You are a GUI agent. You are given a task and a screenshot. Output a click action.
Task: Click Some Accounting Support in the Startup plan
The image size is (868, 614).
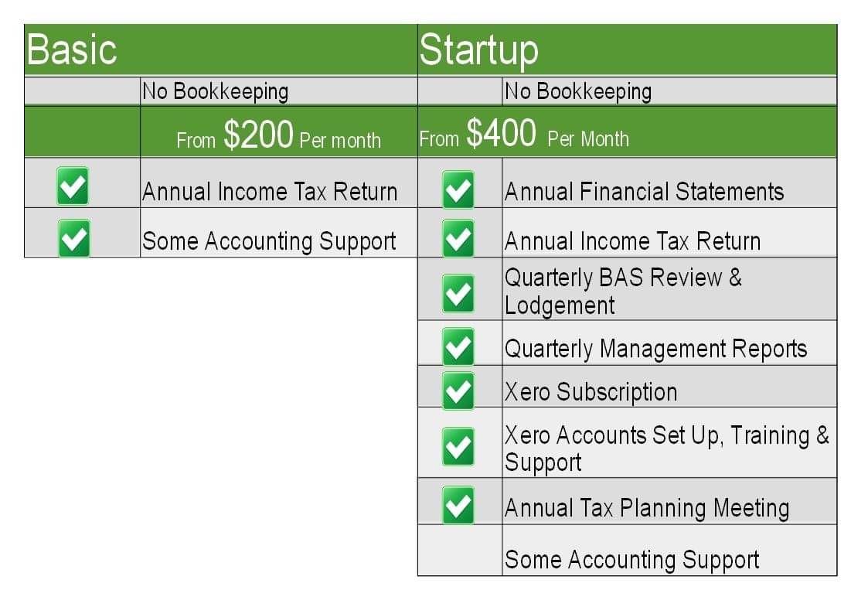(631, 559)
